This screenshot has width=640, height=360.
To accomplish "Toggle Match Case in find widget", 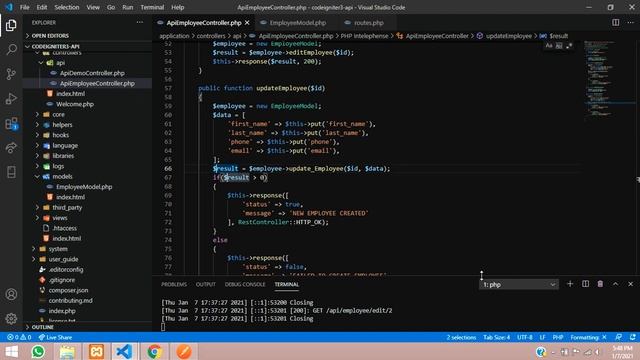I will click(549, 46).
